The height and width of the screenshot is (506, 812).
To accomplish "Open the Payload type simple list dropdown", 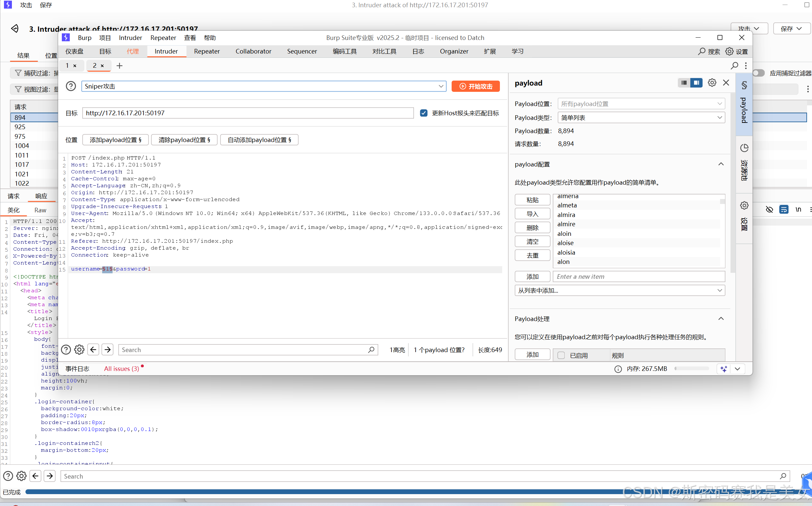I will [x=641, y=118].
